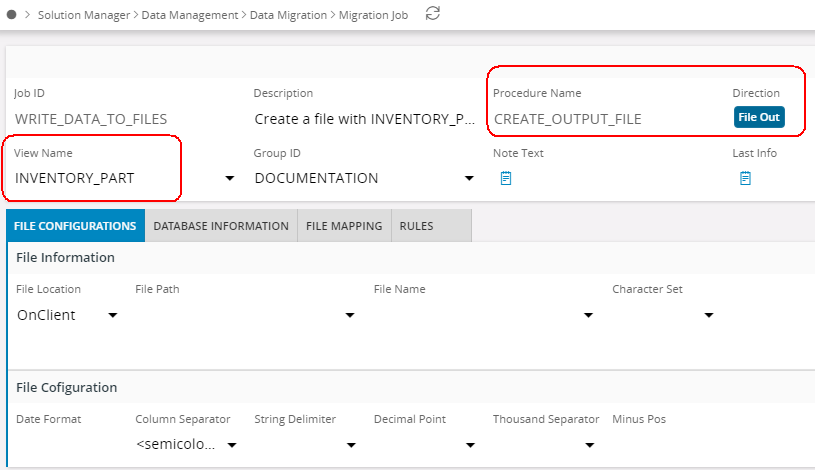
Task: Expand the Group ID dropdown
Action: click(x=469, y=179)
